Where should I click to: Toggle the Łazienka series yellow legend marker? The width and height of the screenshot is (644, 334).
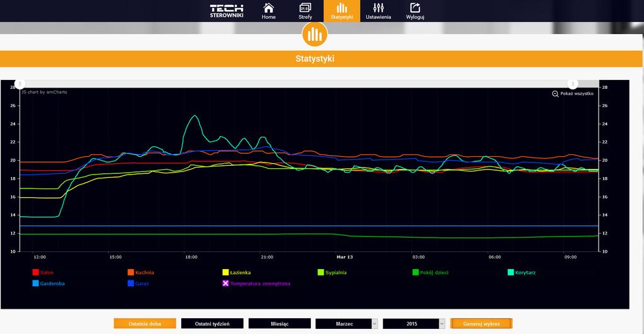click(x=225, y=272)
